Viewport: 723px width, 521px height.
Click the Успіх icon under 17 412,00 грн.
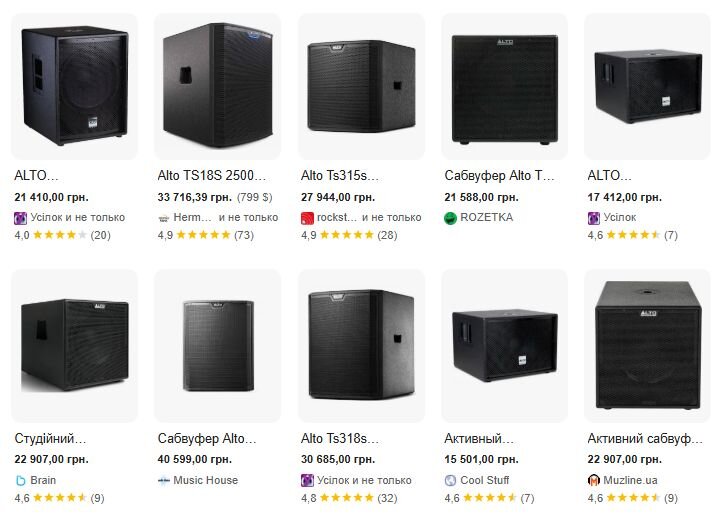click(594, 217)
